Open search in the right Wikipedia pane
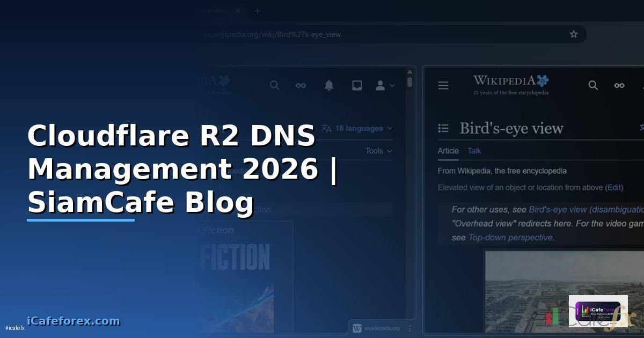This screenshot has height=338, width=644. pos(593,85)
